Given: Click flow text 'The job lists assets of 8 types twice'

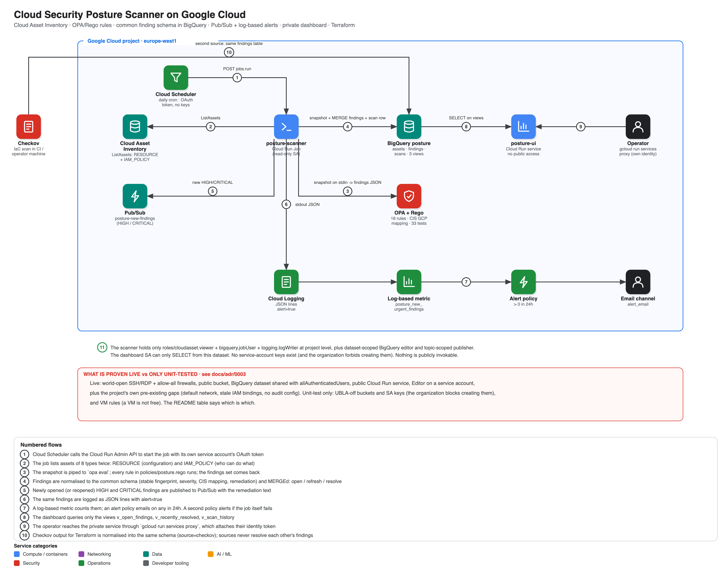Looking at the screenshot, I should tap(144, 463).
